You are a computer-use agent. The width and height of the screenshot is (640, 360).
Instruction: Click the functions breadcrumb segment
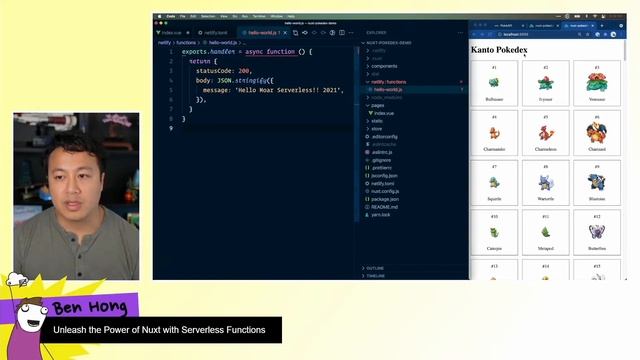(186, 42)
